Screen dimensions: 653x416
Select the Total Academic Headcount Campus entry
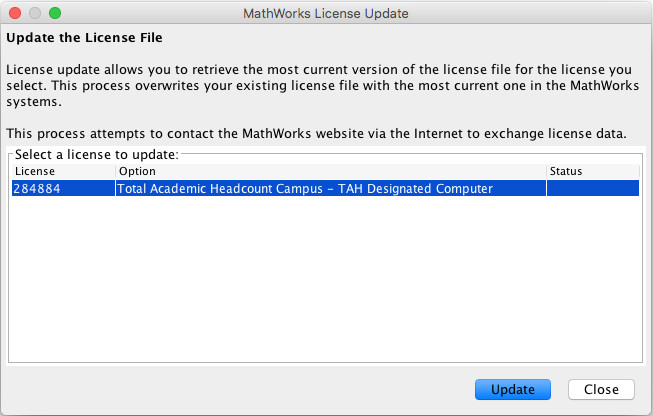(x=305, y=188)
